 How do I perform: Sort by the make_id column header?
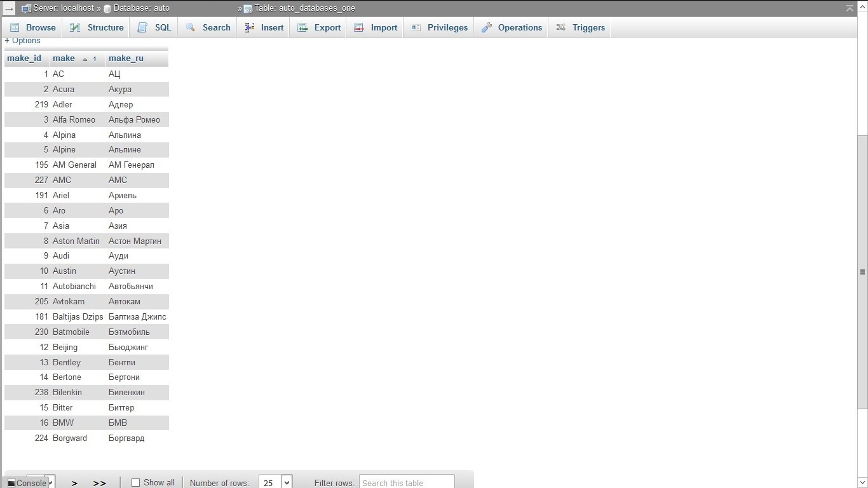click(24, 58)
